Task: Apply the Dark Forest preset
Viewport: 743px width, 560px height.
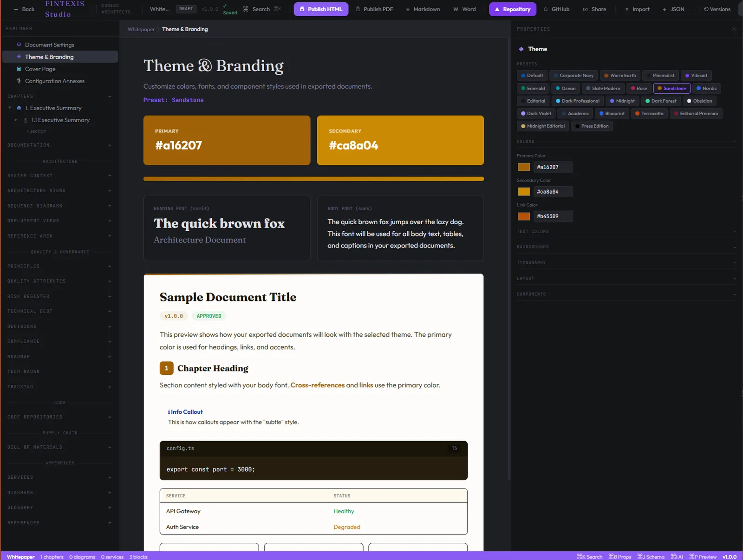Action: (661, 101)
